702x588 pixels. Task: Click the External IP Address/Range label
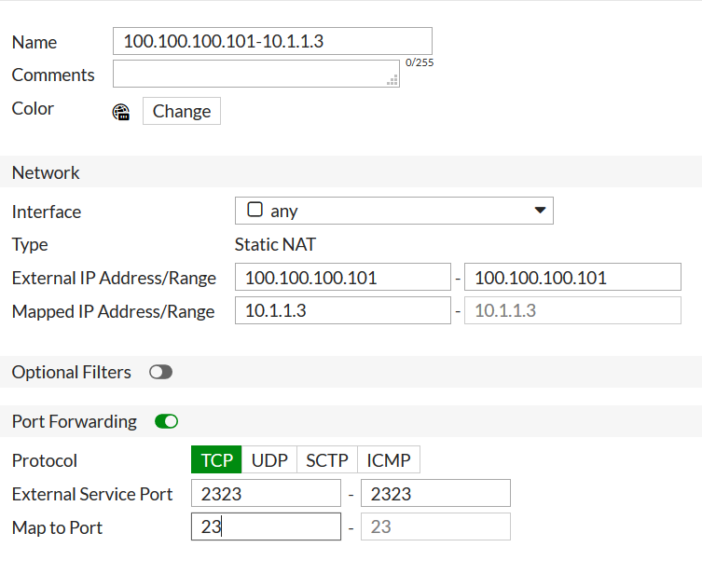[x=114, y=278]
